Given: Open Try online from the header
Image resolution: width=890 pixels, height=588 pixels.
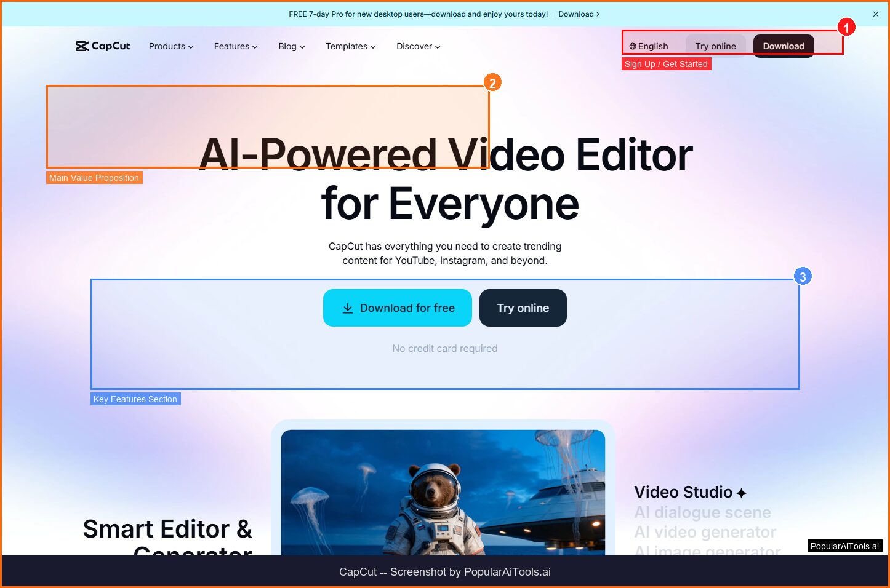Looking at the screenshot, I should [715, 46].
